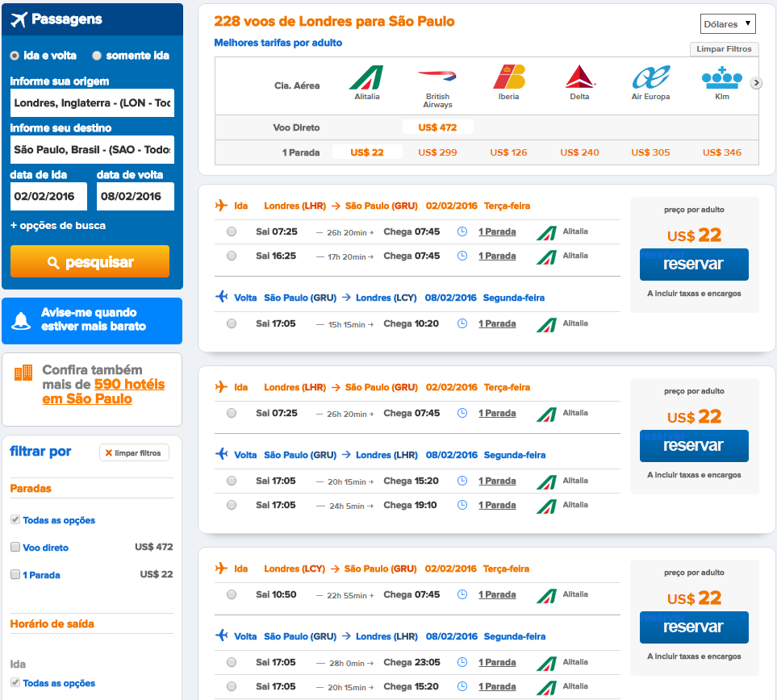777x700 pixels.
Task: Expand '+ opções de busca'
Action: (x=58, y=226)
